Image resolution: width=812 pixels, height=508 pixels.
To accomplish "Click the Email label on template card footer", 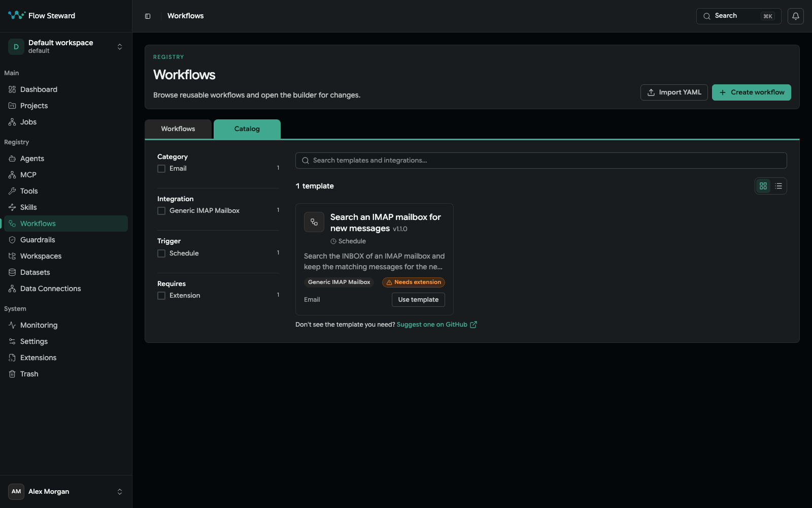I will click(312, 300).
